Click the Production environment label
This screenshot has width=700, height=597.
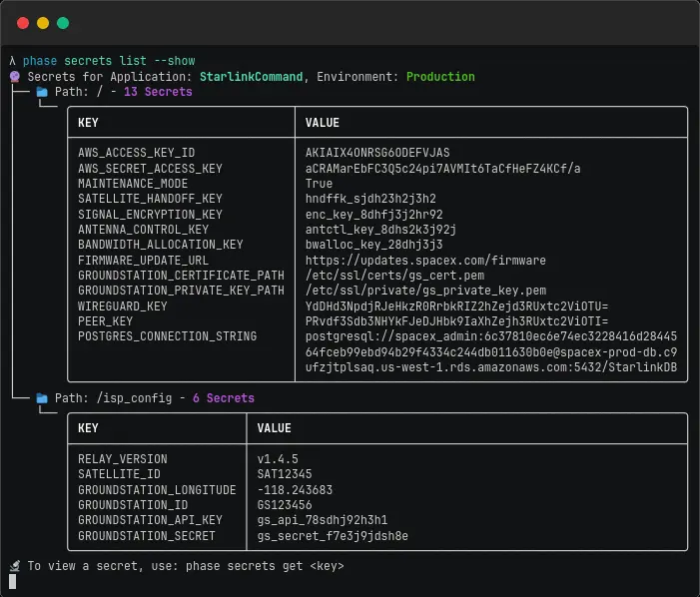point(440,77)
